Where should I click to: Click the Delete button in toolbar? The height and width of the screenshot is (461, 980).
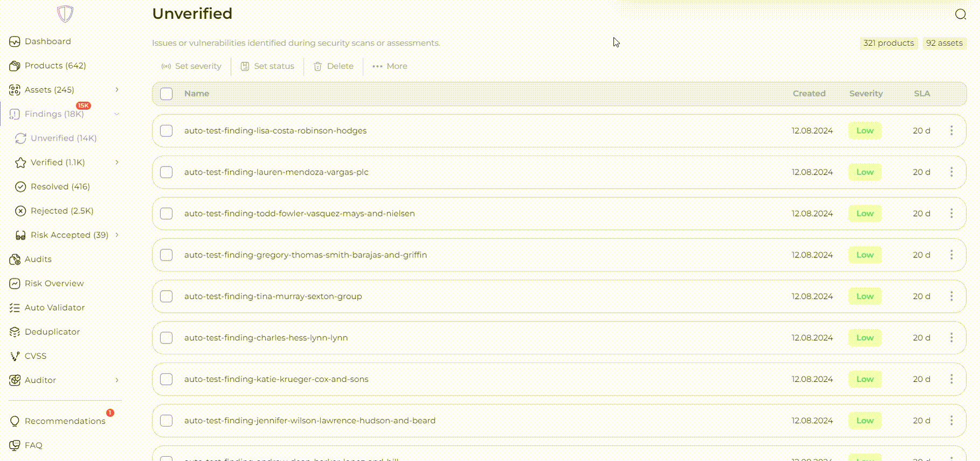tap(334, 66)
